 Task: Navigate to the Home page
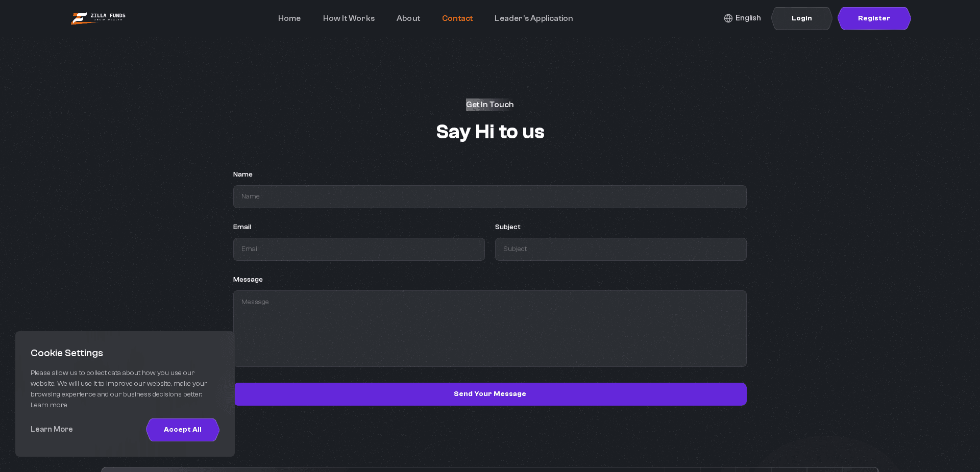(x=289, y=18)
